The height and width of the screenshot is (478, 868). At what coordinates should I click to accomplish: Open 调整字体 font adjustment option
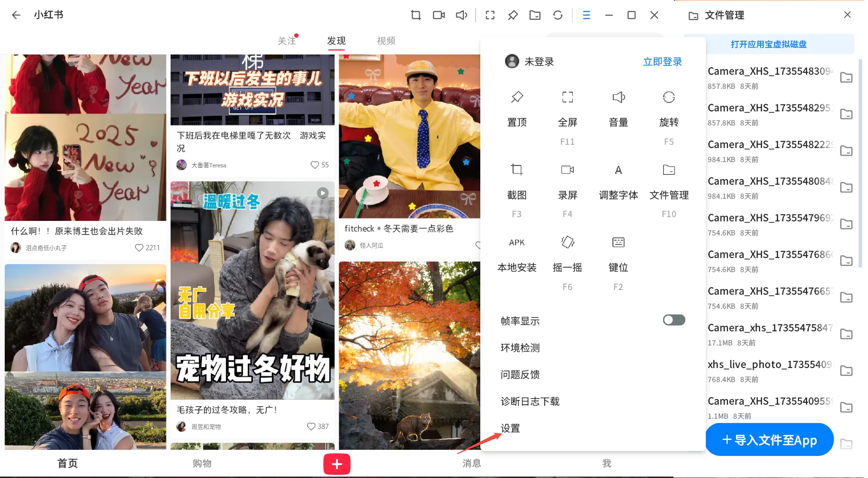[618, 170]
